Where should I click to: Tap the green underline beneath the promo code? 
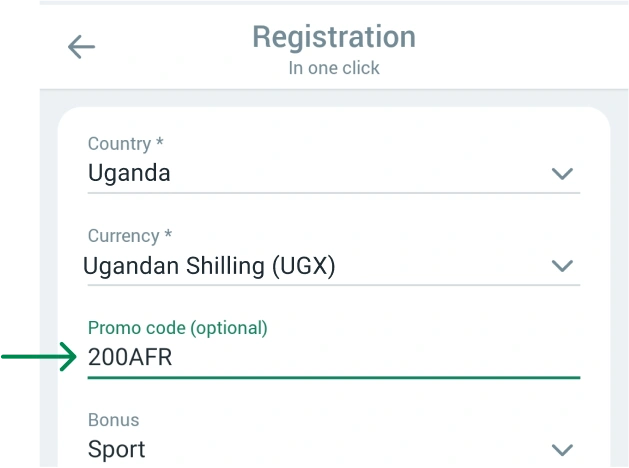(x=334, y=378)
